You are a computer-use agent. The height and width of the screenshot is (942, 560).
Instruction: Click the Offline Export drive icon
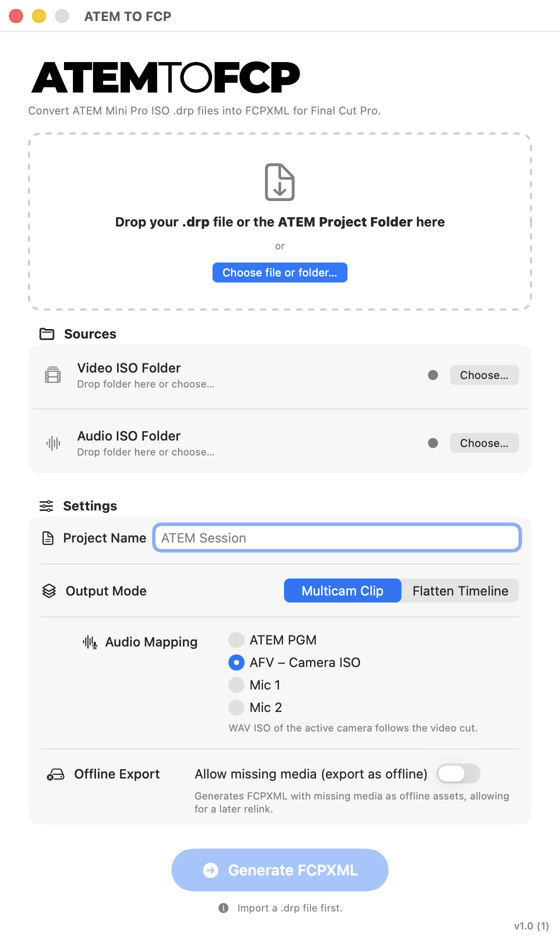[x=55, y=774]
